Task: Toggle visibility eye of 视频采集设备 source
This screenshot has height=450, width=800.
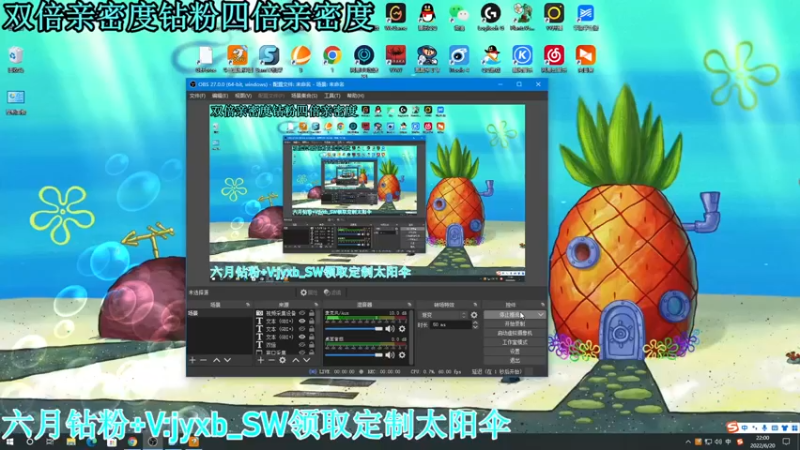Action: (x=302, y=313)
